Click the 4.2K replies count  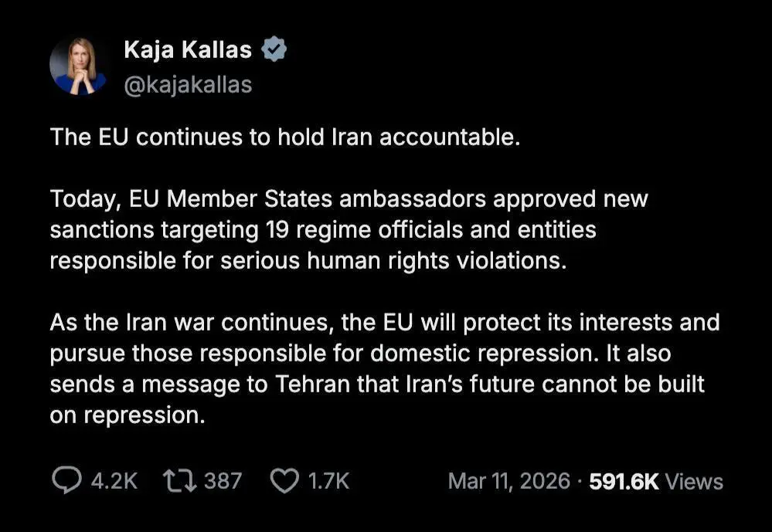coord(114,481)
